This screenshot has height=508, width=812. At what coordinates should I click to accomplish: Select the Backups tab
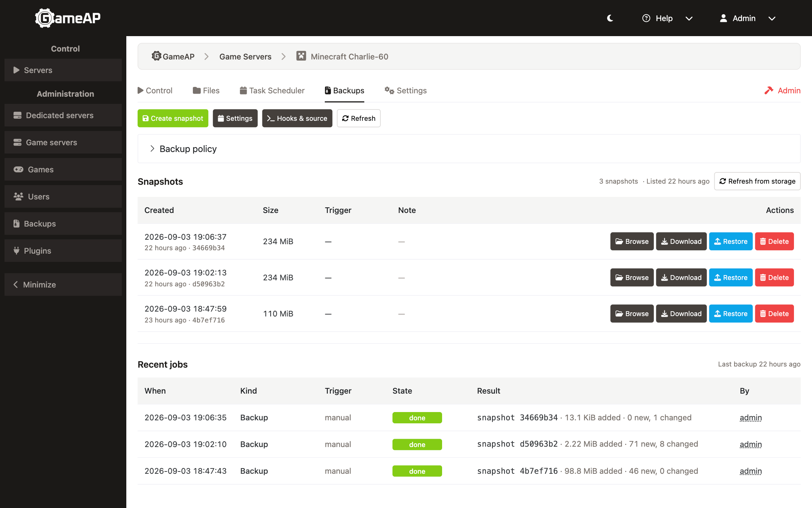pyautogui.click(x=344, y=90)
